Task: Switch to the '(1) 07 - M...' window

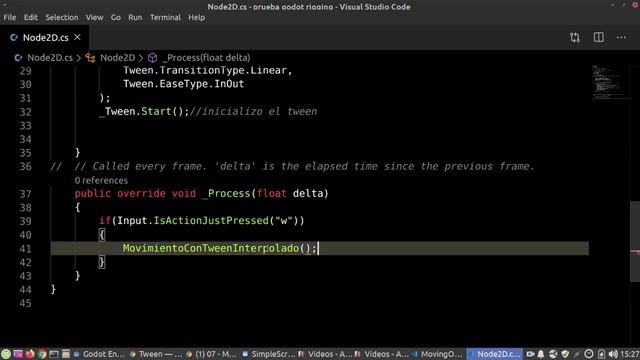Action: pos(211,354)
